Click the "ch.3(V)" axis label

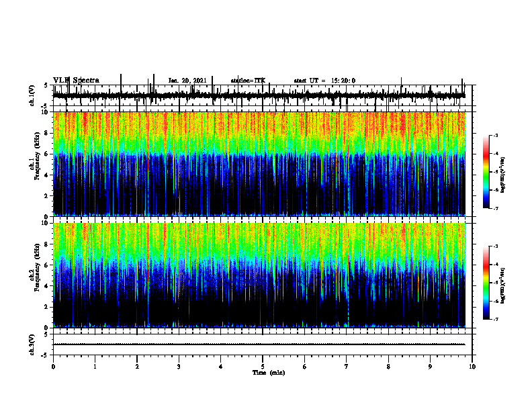[32, 345]
